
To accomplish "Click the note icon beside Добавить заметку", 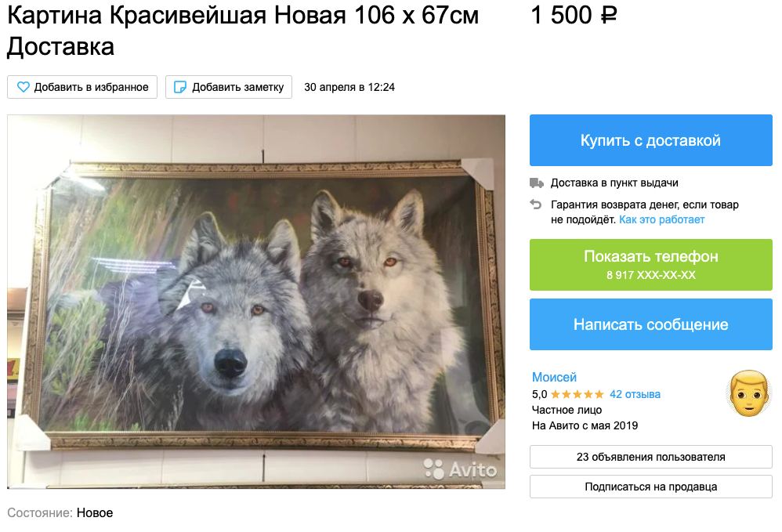I will click(179, 87).
